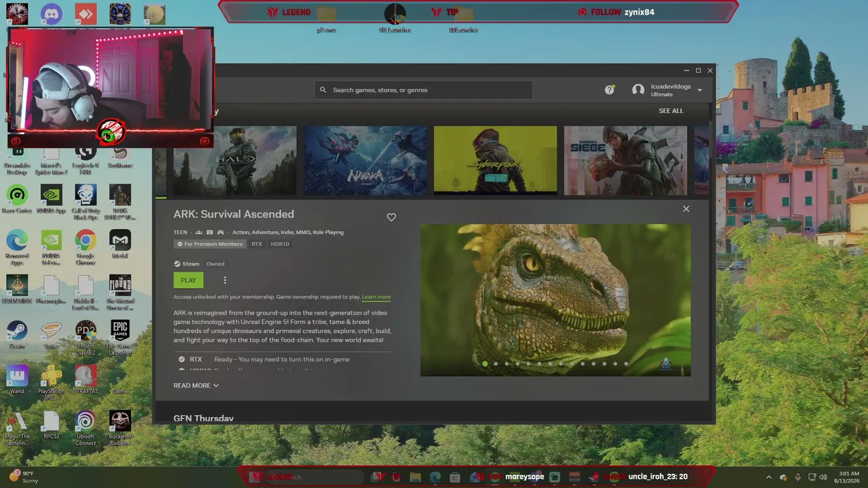Click the GFN Thursday section heading
Image resolution: width=868 pixels, height=488 pixels.
203,418
